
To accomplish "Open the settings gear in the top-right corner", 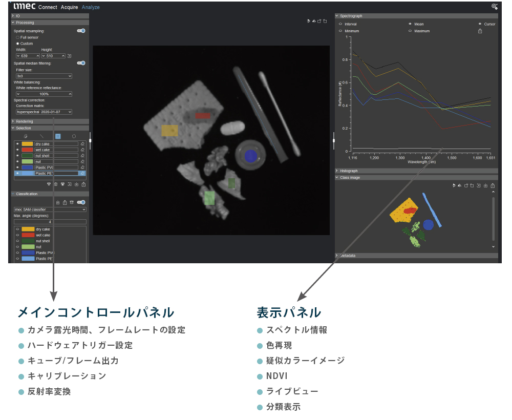I will (x=495, y=7).
